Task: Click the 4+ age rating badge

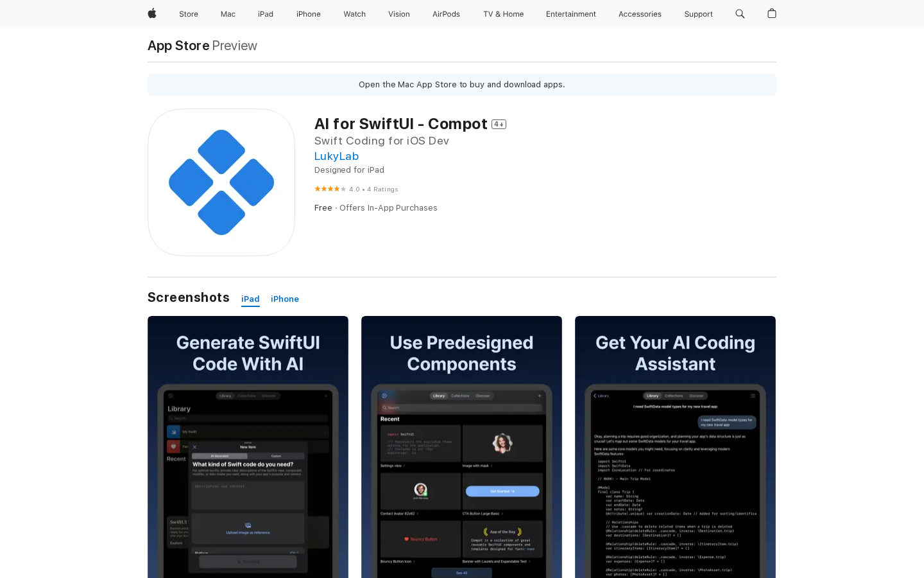Action: [x=499, y=125]
